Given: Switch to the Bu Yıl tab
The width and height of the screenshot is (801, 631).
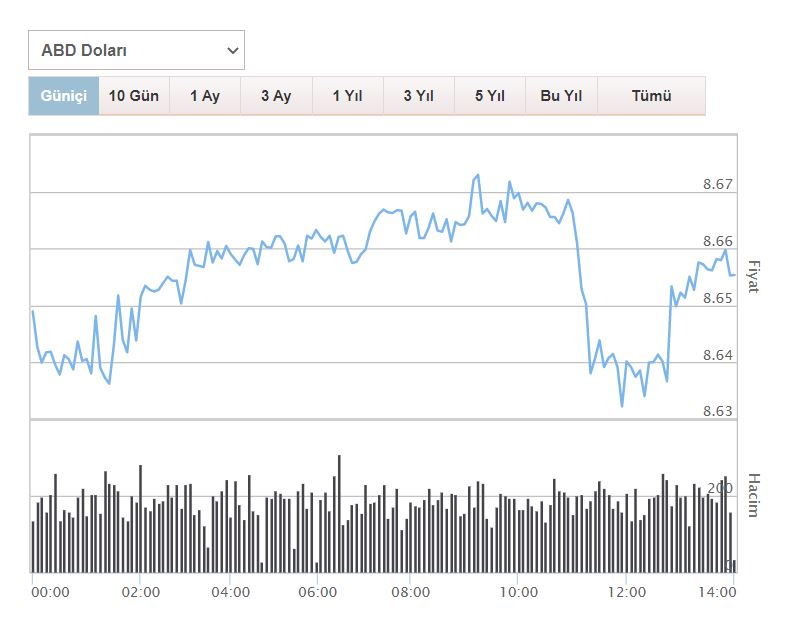Looking at the screenshot, I should click(x=561, y=96).
